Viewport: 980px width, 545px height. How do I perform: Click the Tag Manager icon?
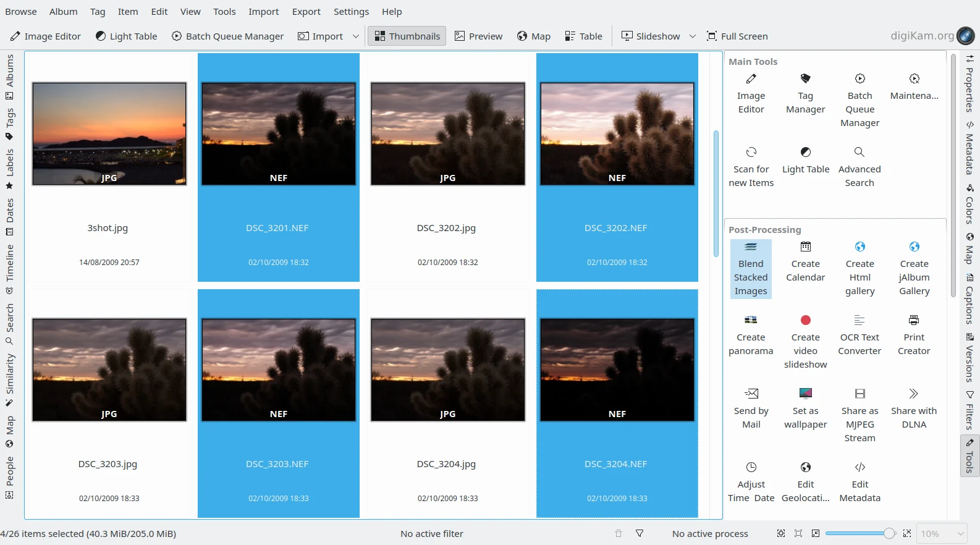point(805,79)
